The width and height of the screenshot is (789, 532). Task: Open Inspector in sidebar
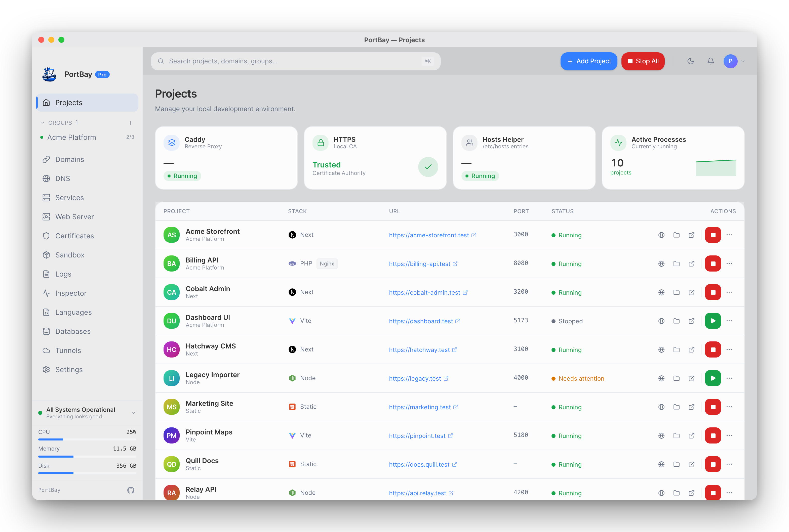(x=87, y=293)
